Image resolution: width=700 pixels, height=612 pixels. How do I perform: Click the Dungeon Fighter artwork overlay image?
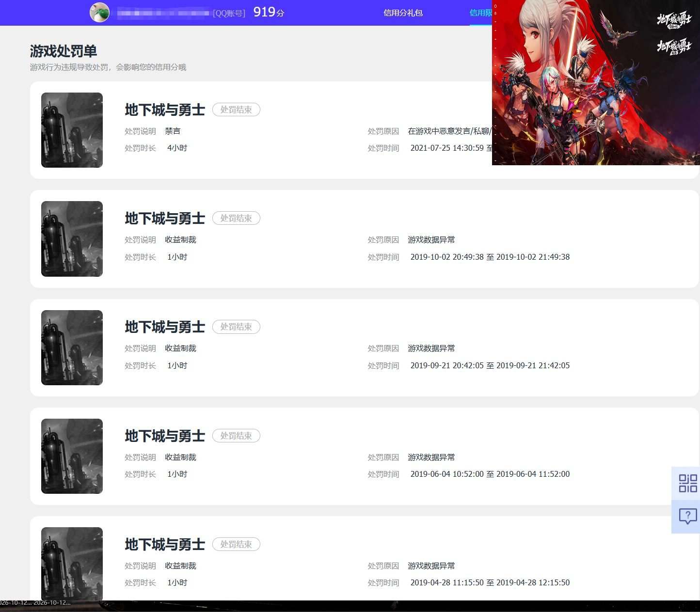[596, 82]
